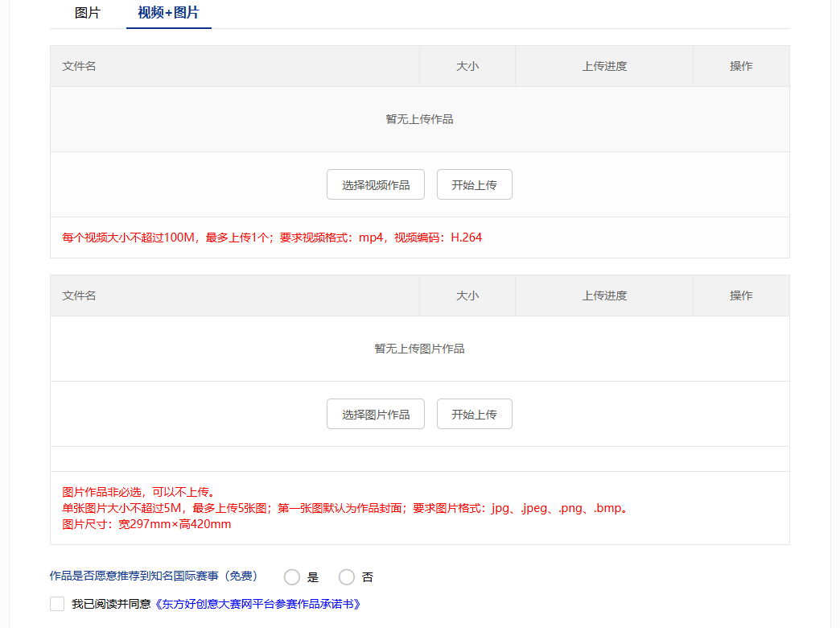Click the 选择图片作品 button
This screenshot has height=628, width=840.
point(375,414)
